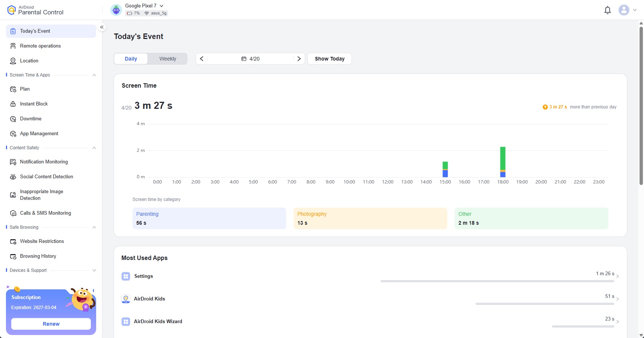Click the 18:00 screen time bar

(x=503, y=162)
